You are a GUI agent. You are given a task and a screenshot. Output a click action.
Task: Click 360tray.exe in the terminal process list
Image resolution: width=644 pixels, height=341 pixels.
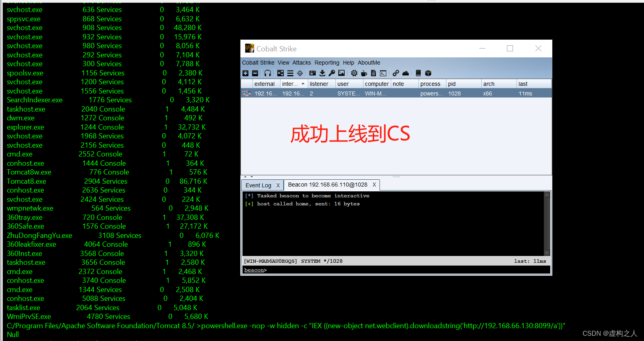pos(24,217)
